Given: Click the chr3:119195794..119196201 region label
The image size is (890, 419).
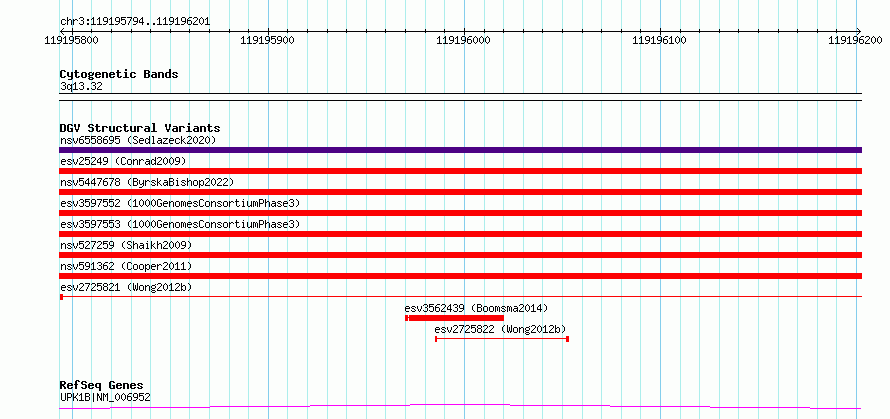Looking at the screenshot, I should tap(135, 22).
